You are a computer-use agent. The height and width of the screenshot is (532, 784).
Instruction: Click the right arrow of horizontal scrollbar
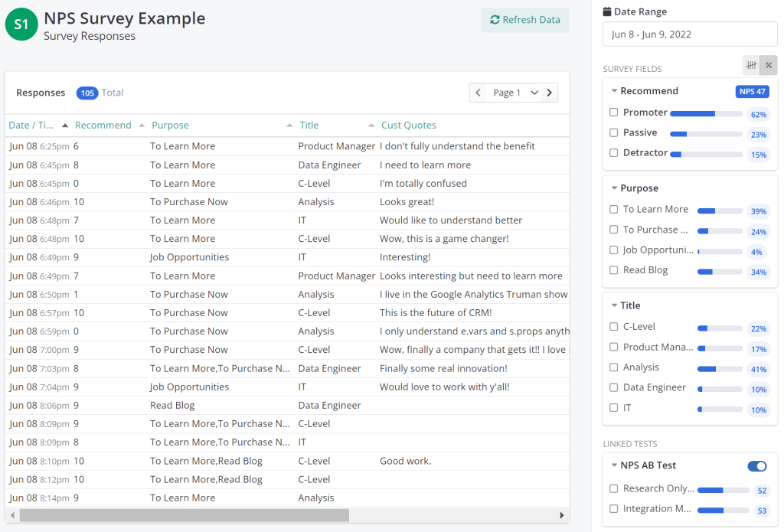click(562, 515)
